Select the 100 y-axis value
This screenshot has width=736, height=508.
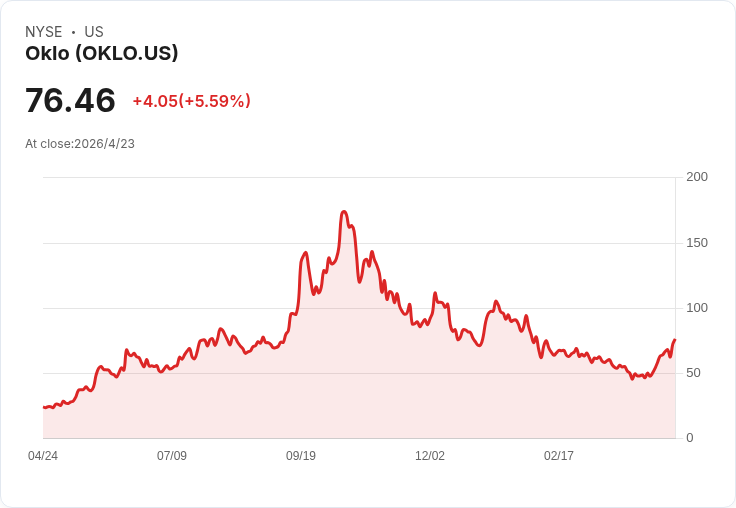(697, 308)
